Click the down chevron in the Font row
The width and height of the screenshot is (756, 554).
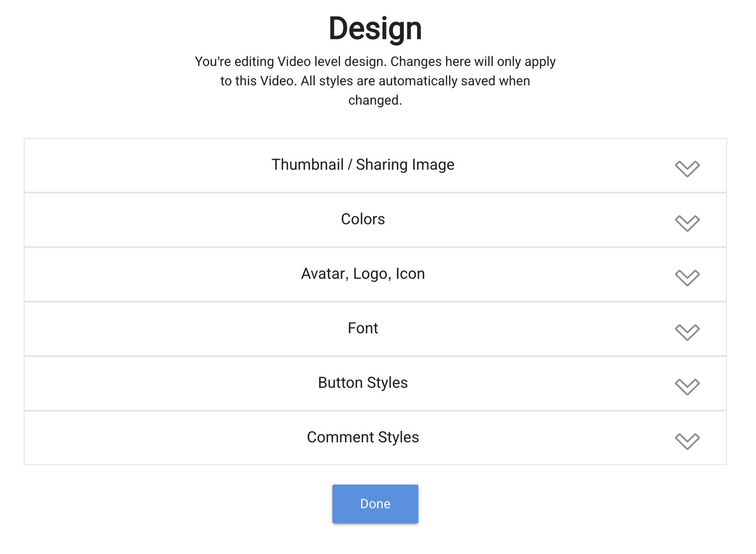687,331
